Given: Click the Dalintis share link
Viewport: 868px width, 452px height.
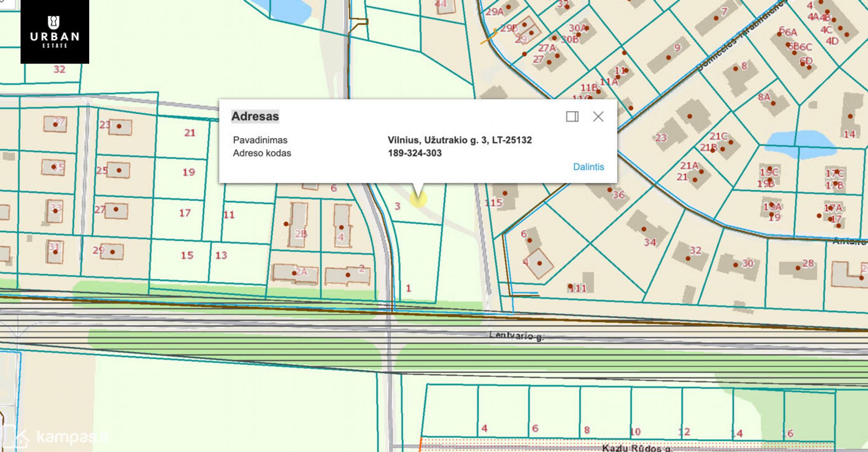Looking at the screenshot, I should tap(588, 167).
